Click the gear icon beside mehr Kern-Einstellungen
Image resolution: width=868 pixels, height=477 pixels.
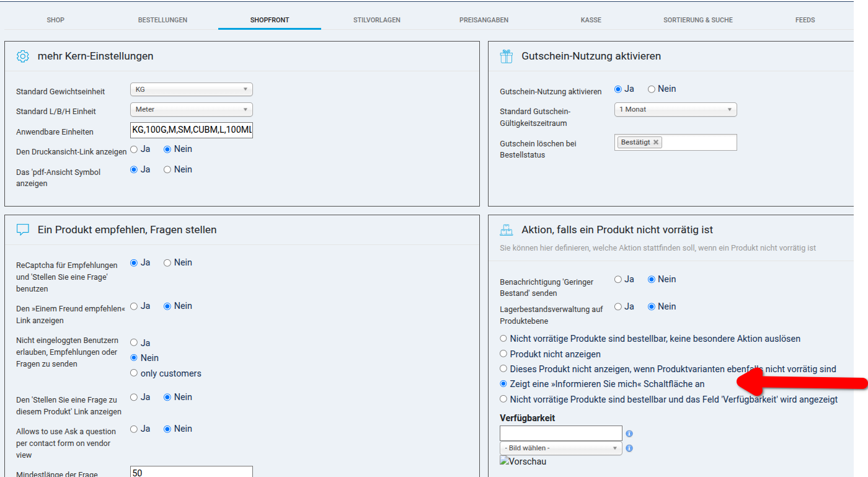23,56
